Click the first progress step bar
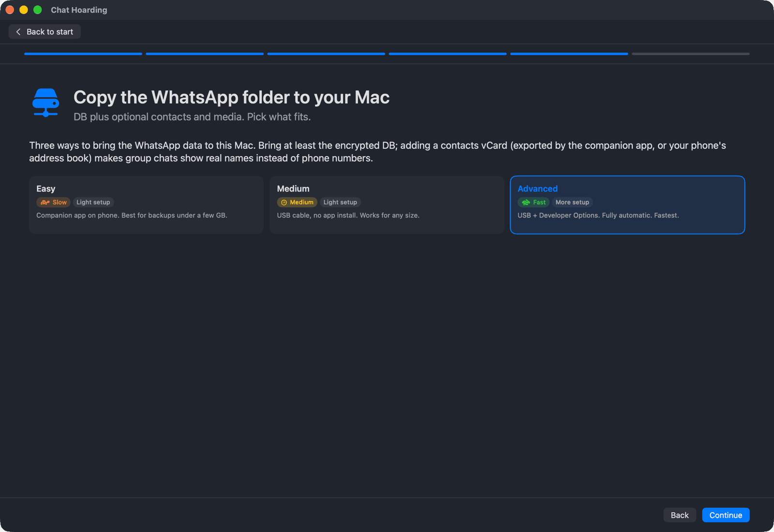The height and width of the screenshot is (532, 774). coord(83,54)
